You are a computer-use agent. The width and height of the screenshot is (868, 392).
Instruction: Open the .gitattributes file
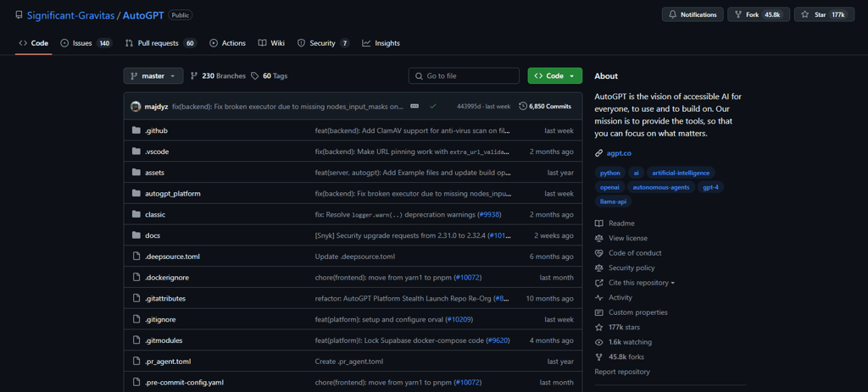tap(165, 299)
